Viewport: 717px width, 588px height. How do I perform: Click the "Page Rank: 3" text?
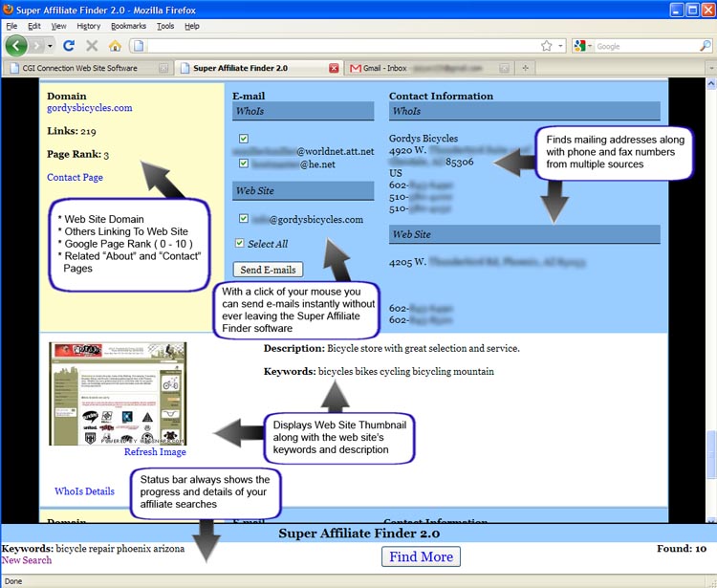[x=77, y=155]
